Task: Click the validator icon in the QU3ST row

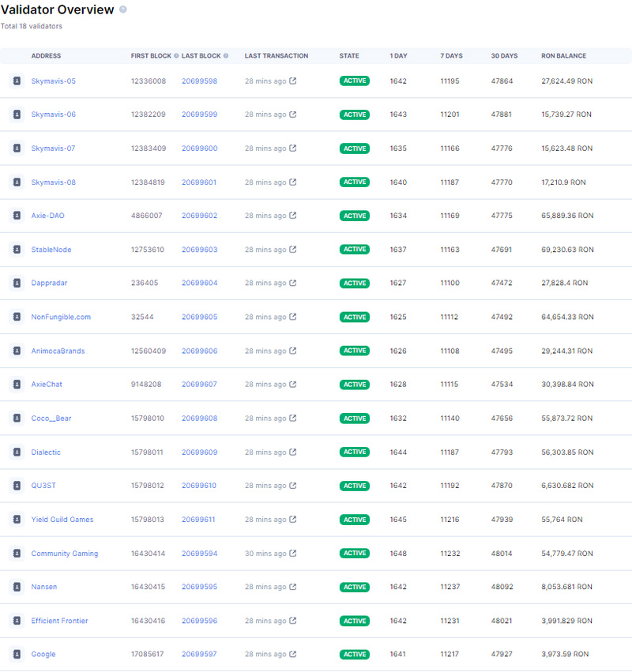Action: coord(17,486)
